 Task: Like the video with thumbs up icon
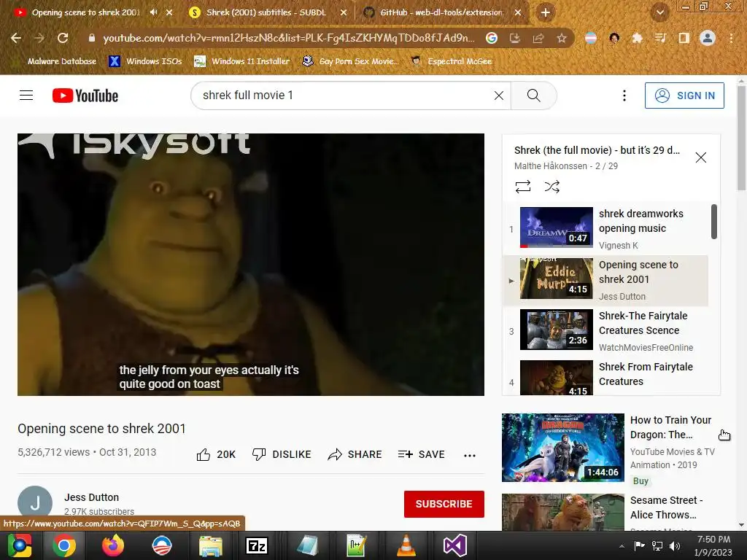204,455
